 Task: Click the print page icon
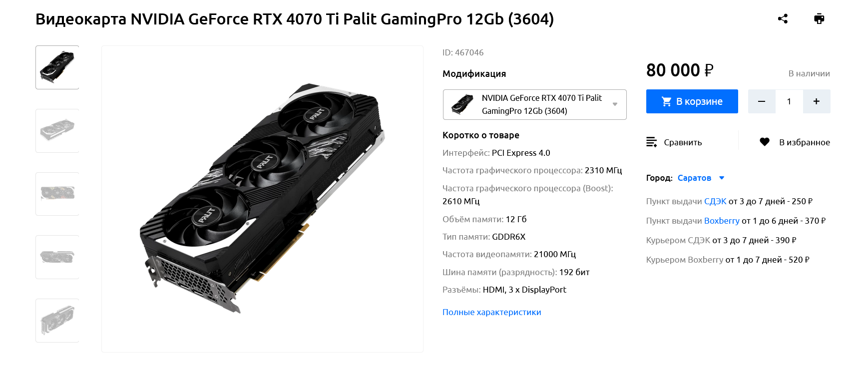[819, 19]
